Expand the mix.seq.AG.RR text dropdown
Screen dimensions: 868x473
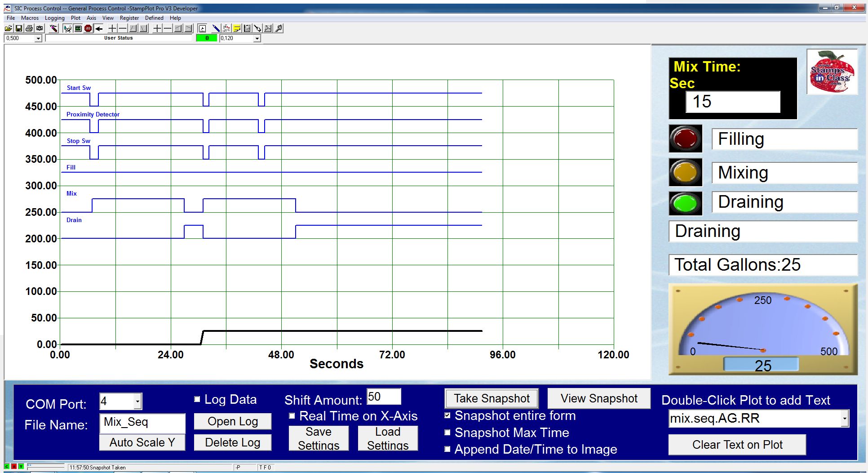(845, 419)
